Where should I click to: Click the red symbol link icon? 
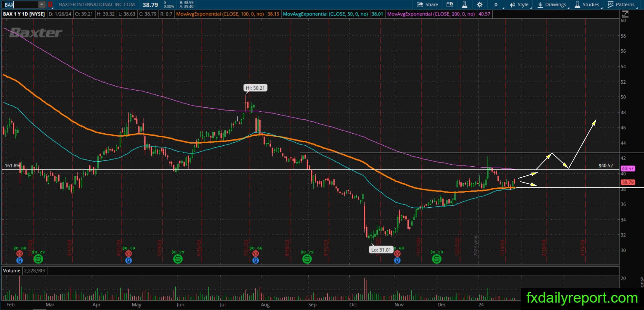click(x=50, y=5)
